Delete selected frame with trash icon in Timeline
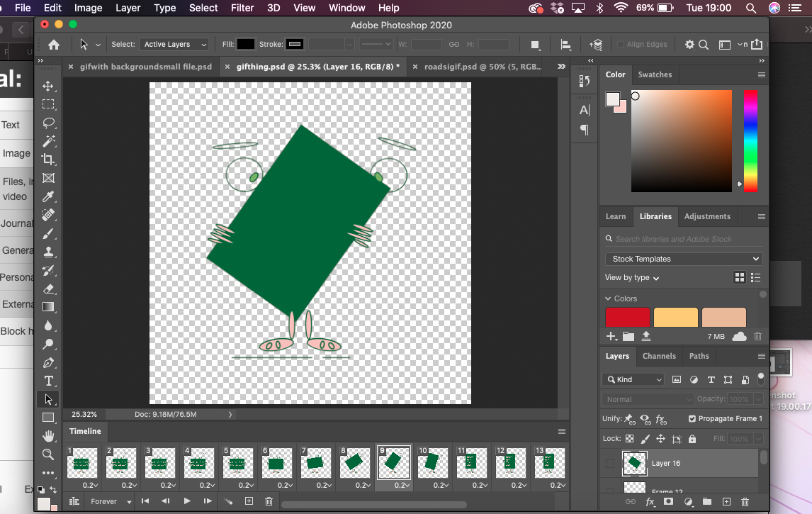812x514 pixels. click(x=269, y=501)
